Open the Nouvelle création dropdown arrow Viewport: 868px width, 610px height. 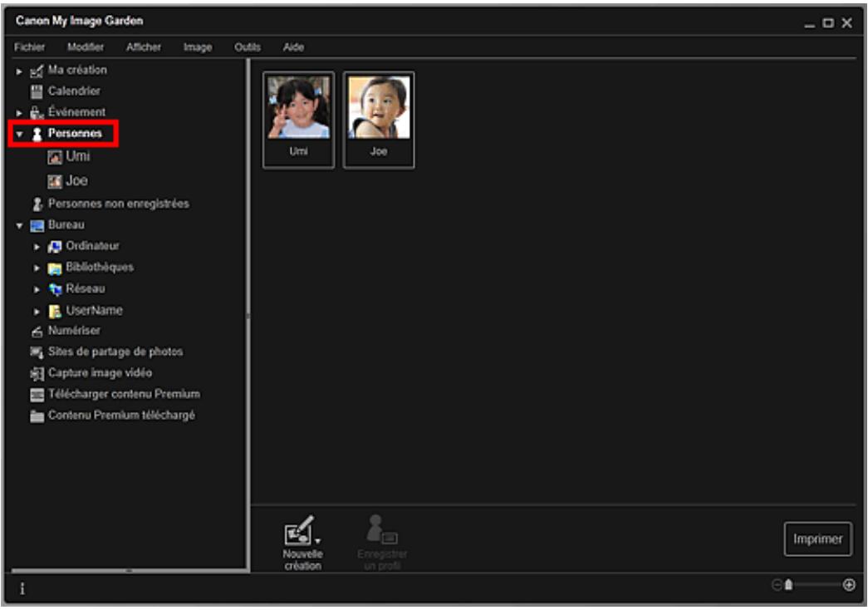[318, 541]
